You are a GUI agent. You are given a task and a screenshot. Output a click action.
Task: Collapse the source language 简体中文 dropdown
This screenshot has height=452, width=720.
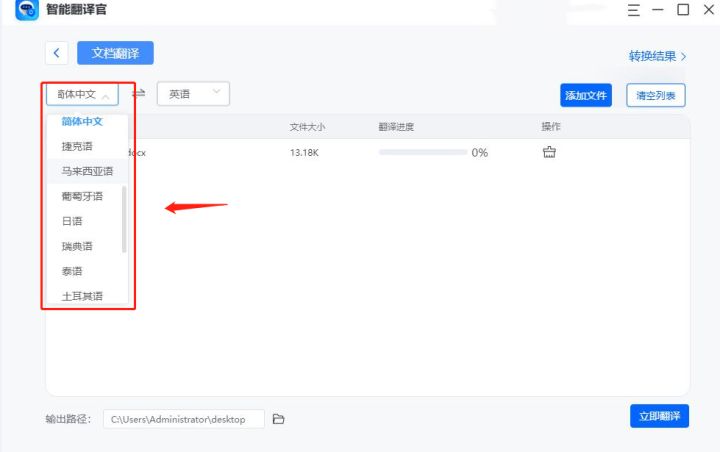pyautogui.click(x=83, y=95)
